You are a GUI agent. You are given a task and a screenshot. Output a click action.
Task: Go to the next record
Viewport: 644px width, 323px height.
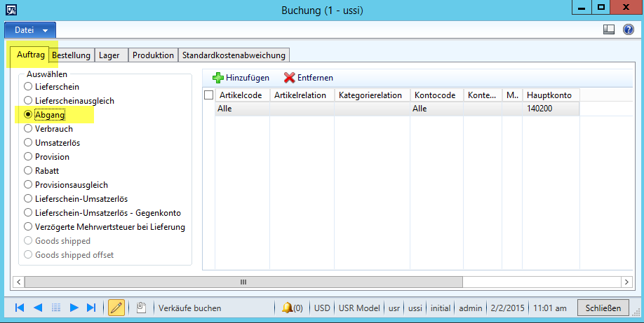pyautogui.click(x=74, y=308)
